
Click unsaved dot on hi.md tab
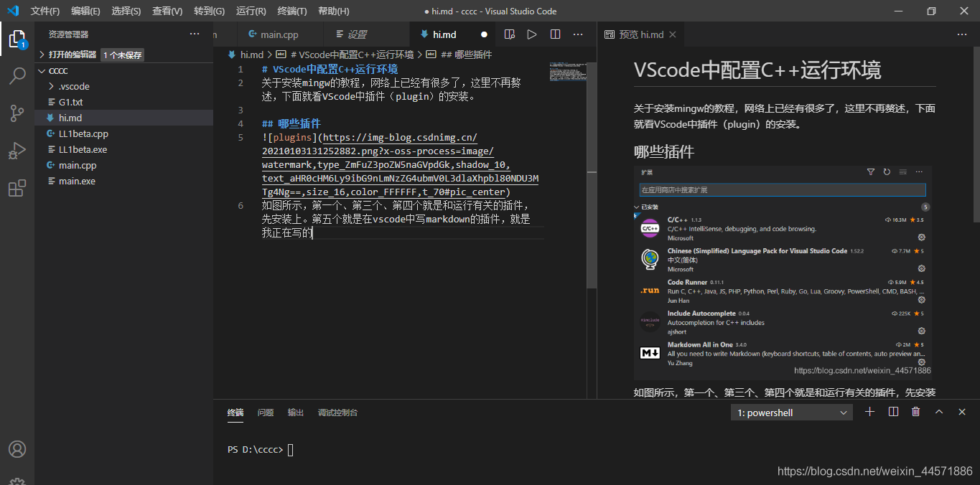(x=484, y=34)
